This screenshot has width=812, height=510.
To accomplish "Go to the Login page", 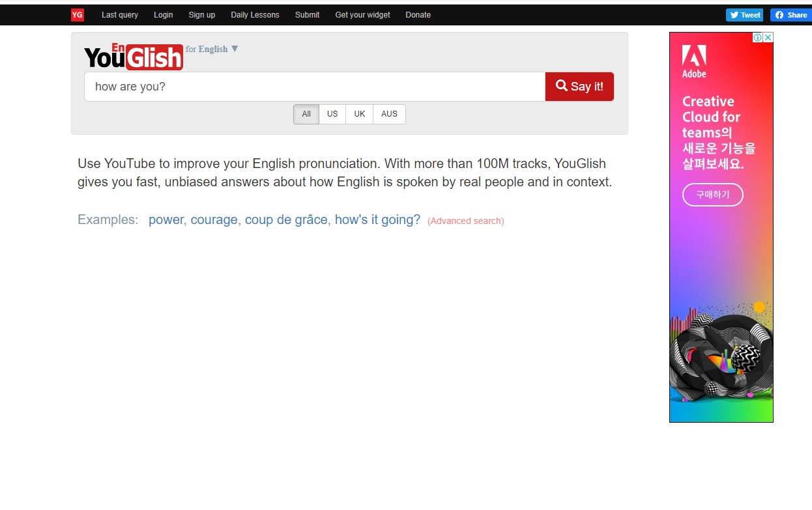I will click(164, 15).
